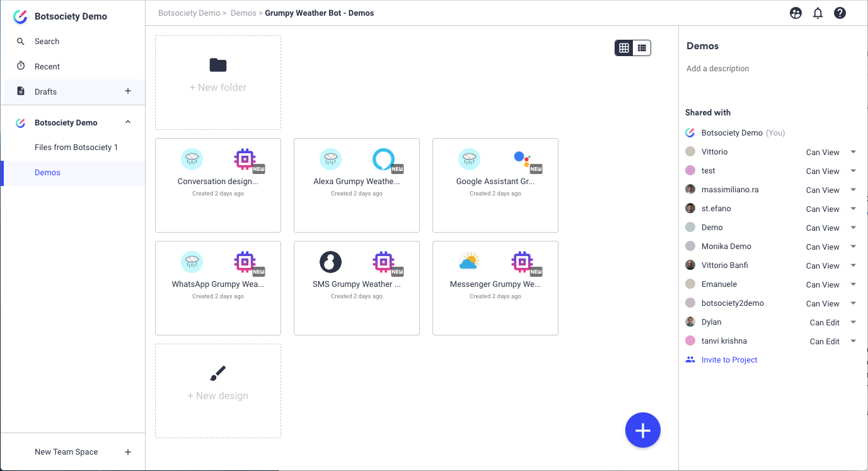Create a new design
Image resolution: width=868 pixels, height=471 pixels.
218,390
